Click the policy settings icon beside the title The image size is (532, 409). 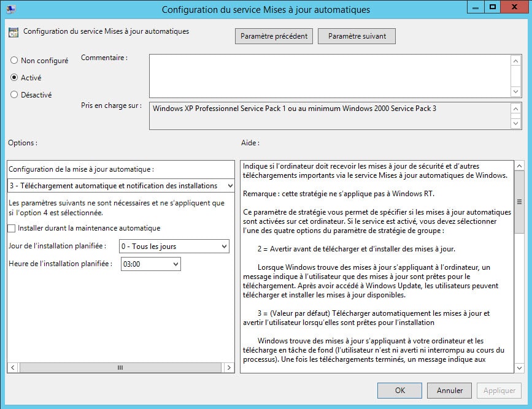click(13, 32)
